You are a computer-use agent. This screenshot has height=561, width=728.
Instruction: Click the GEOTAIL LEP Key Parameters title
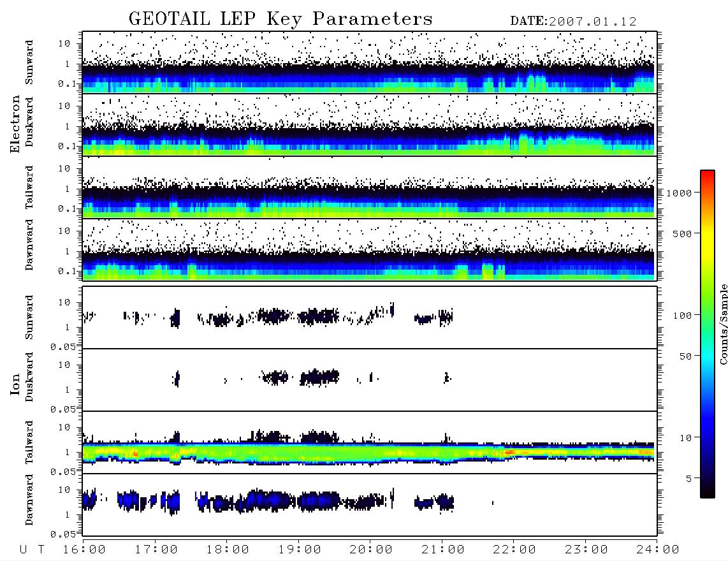point(280,19)
